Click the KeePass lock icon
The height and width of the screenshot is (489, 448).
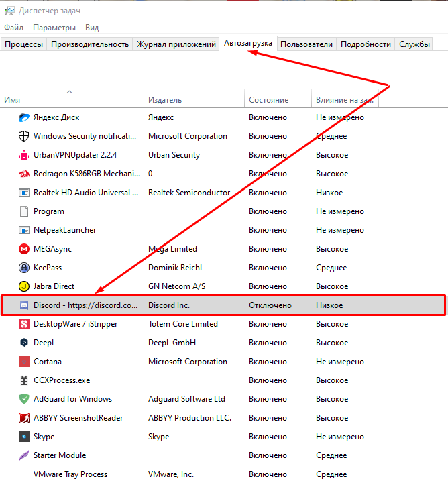tap(24, 268)
